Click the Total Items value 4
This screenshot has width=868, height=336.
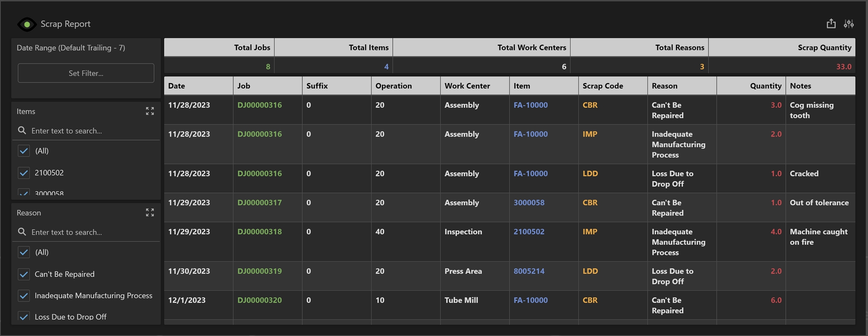coord(386,67)
